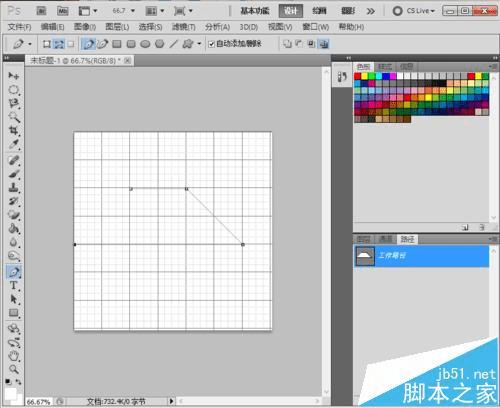This screenshot has height=408, width=500.
Task: Select the Crop tool
Action: click(x=13, y=131)
